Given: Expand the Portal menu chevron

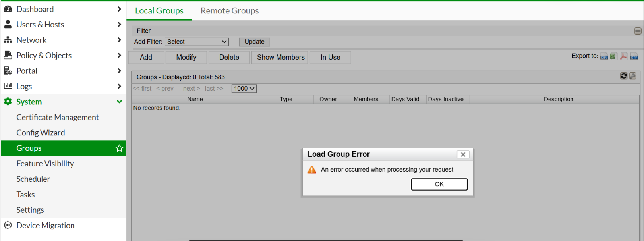Looking at the screenshot, I should click(x=119, y=71).
